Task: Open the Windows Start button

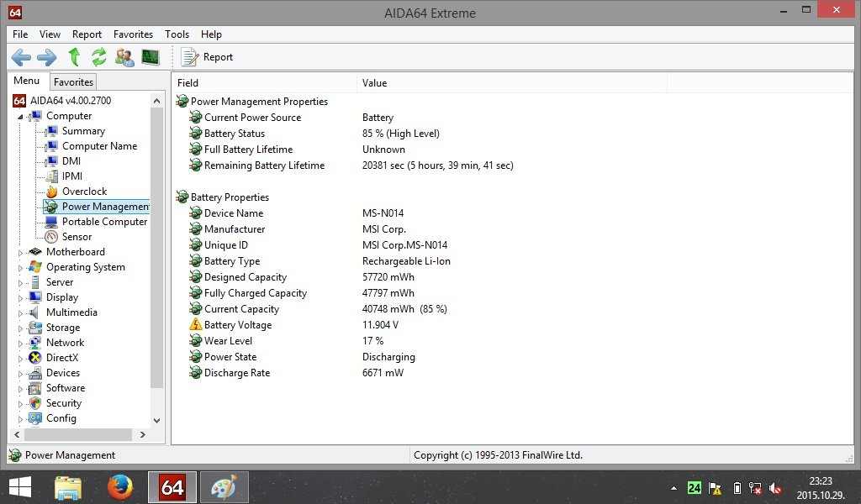Action: 20,486
